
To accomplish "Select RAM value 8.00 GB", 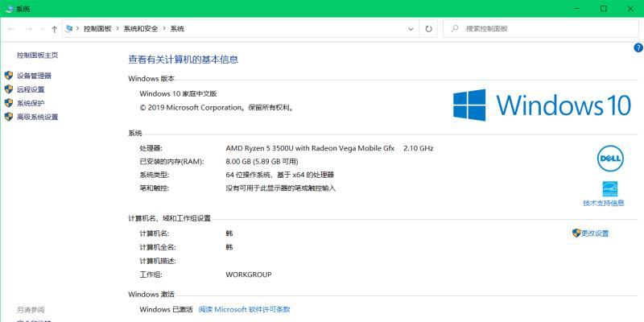I will [x=238, y=162].
